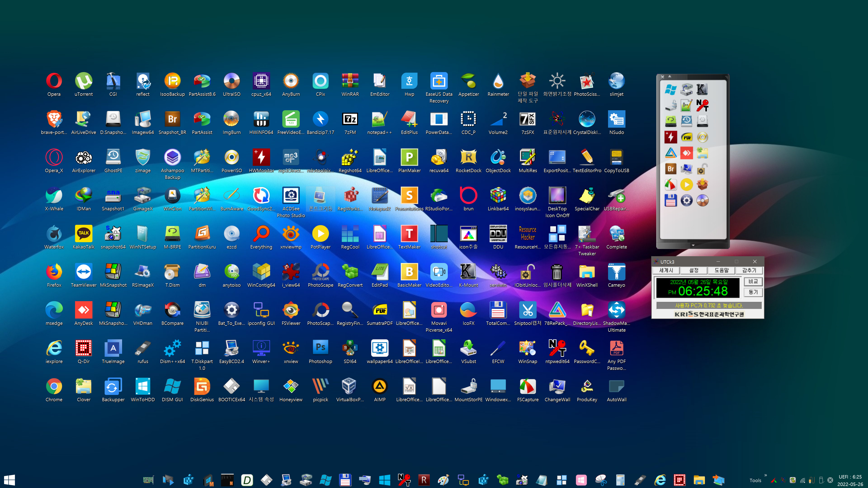868x488 pixels.
Task: Open the File Explorer folder on taskbar
Action: [699, 480]
